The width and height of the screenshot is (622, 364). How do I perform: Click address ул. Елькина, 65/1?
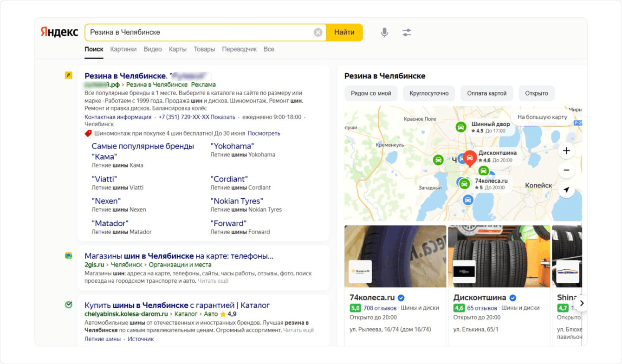click(476, 329)
